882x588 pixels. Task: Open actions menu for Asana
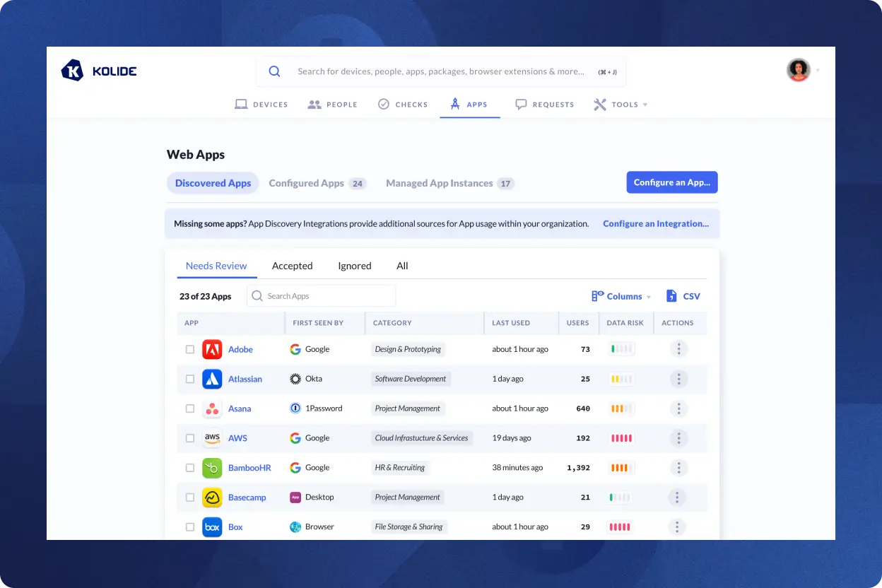678,408
